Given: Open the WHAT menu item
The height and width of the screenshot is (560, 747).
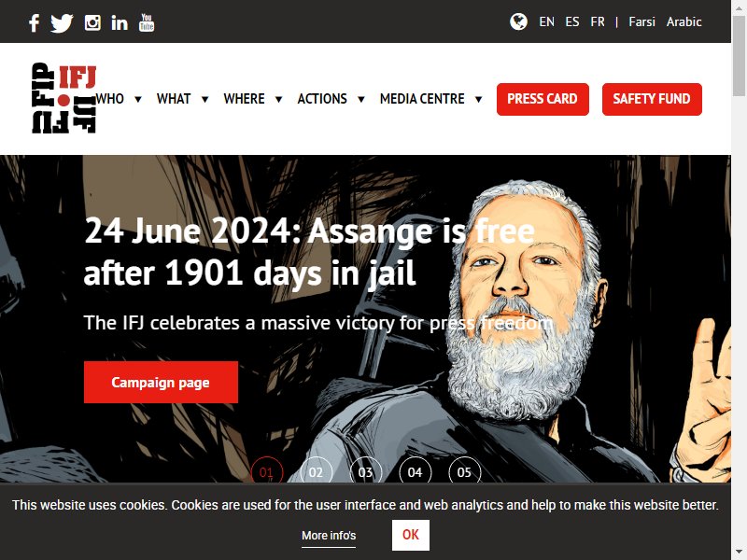Looking at the screenshot, I should (174, 99).
